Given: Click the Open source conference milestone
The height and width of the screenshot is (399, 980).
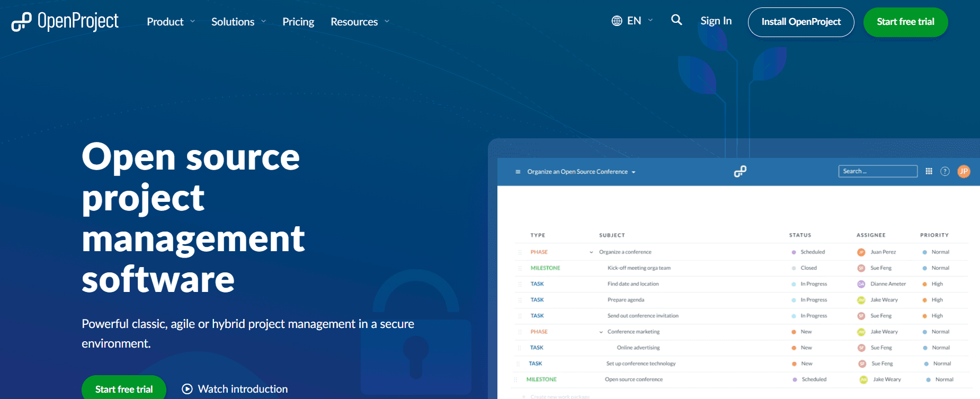Looking at the screenshot, I should [x=634, y=379].
